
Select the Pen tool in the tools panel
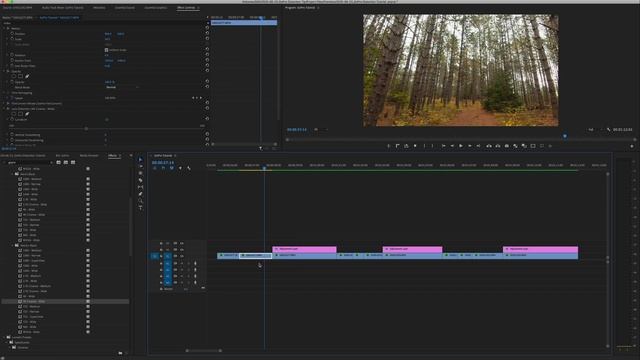click(x=140, y=194)
